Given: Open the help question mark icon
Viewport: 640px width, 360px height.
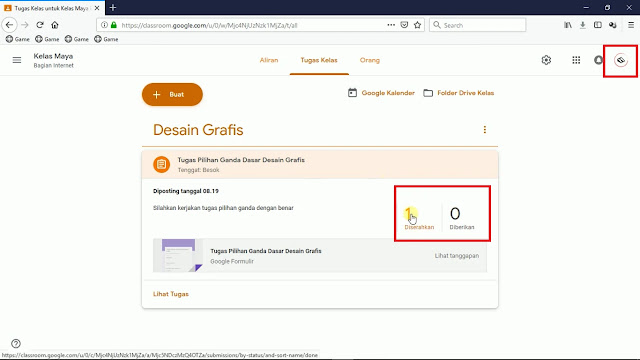Looking at the screenshot, I should [x=16, y=343].
